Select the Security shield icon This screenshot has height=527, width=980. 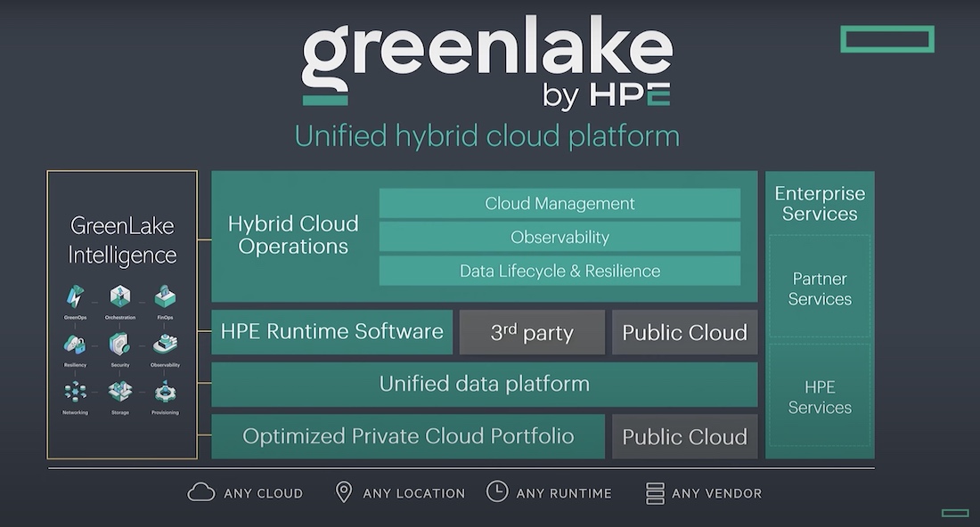(120, 344)
